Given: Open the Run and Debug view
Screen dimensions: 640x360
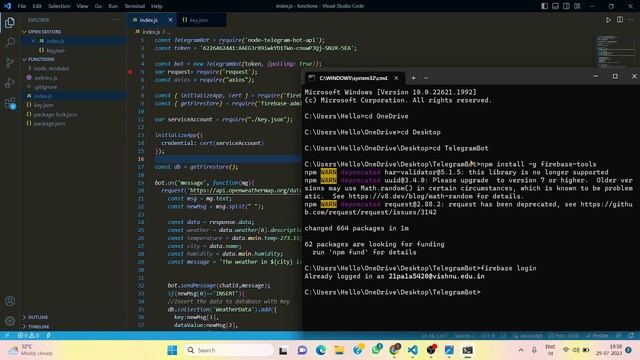Looking at the screenshot, I should pyautogui.click(x=10, y=82).
